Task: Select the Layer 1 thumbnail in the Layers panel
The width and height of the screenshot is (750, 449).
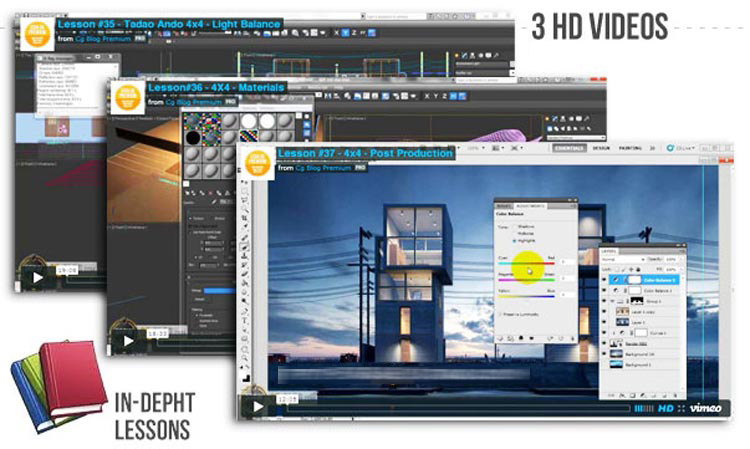Action: (622, 322)
